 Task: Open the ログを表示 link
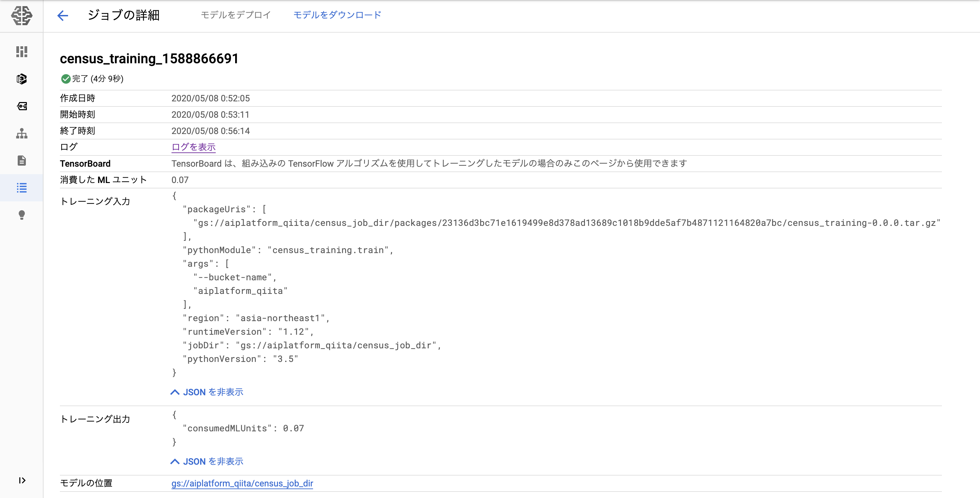[x=194, y=147]
